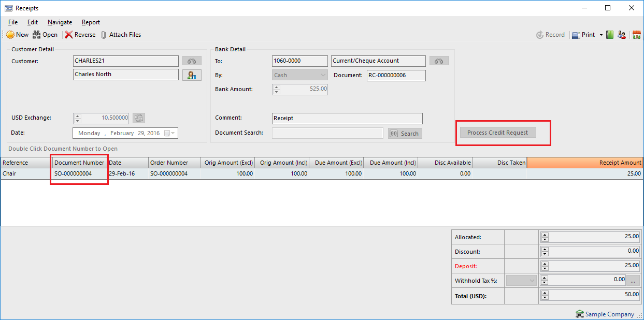Click the Document Search input field
This screenshot has width=644, height=320.
point(327,133)
